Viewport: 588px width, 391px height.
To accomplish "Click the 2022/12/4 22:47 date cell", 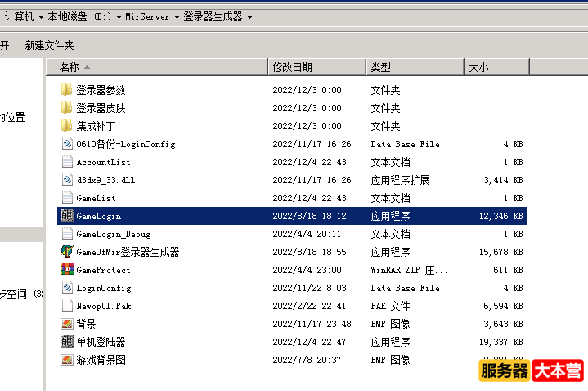I will pyautogui.click(x=309, y=342).
